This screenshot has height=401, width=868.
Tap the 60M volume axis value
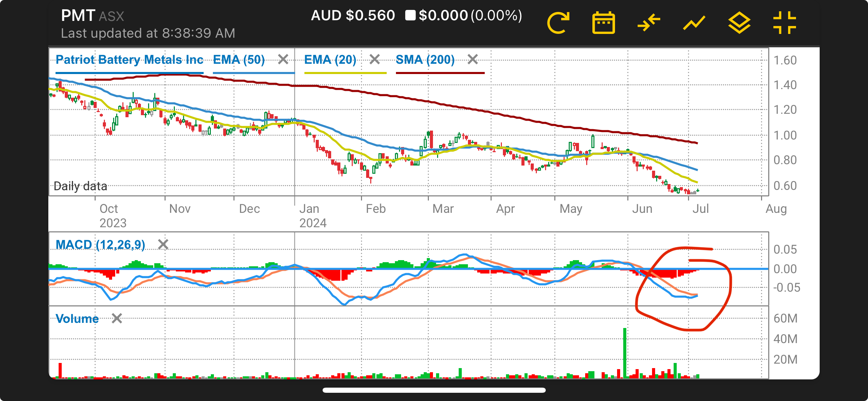pos(785,318)
